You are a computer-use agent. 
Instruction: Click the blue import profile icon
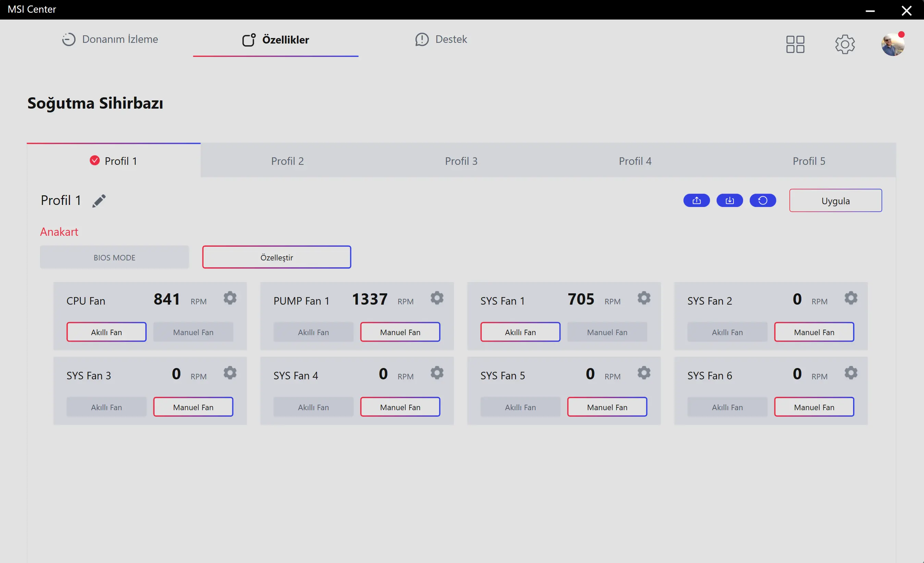click(729, 201)
